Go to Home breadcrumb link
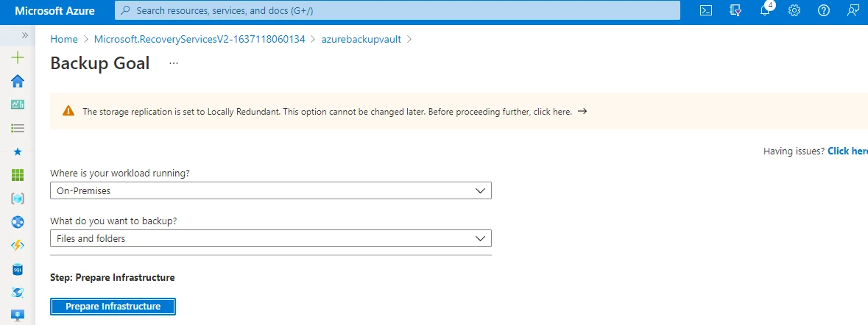 click(64, 39)
